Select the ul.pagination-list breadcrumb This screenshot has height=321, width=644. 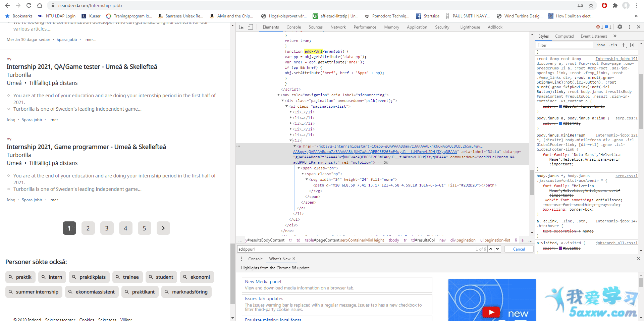(x=495, y=240)
